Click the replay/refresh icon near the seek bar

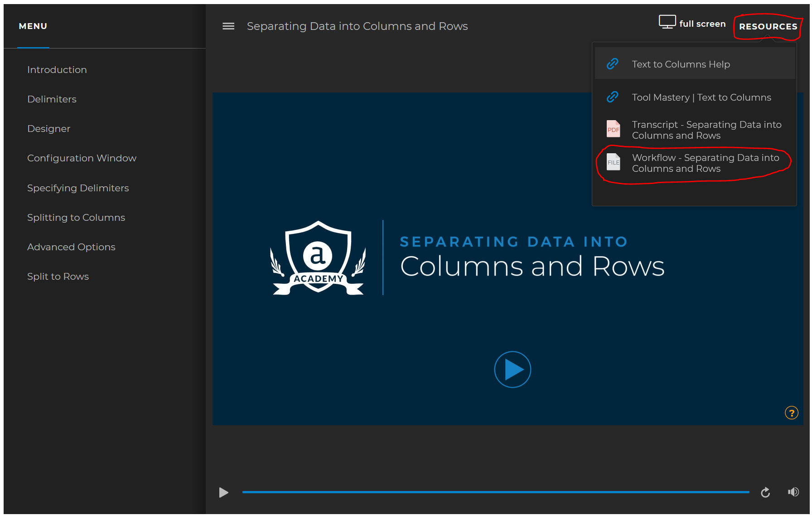(765, 492)
